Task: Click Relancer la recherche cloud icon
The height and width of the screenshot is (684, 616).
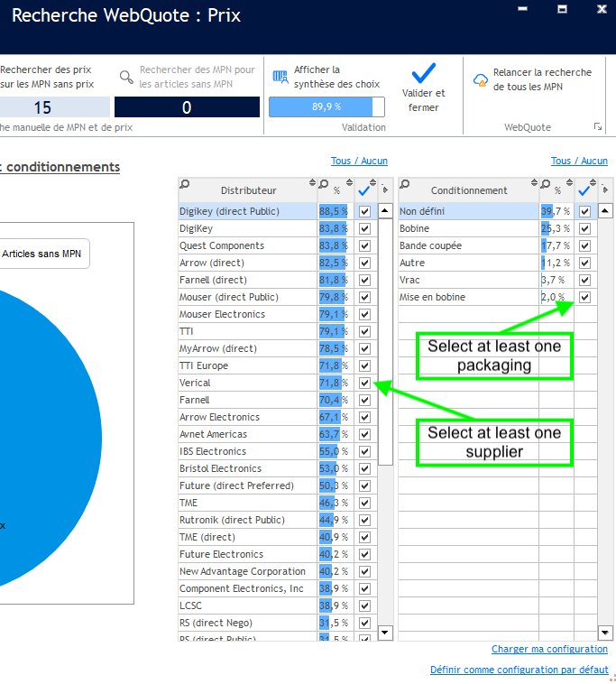Action: [480, 79]
